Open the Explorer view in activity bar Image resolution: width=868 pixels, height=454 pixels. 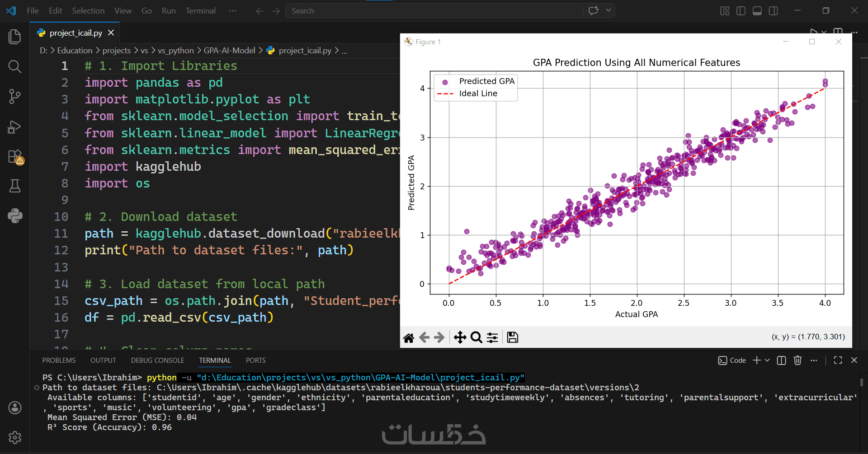click(x=15, y=37)
